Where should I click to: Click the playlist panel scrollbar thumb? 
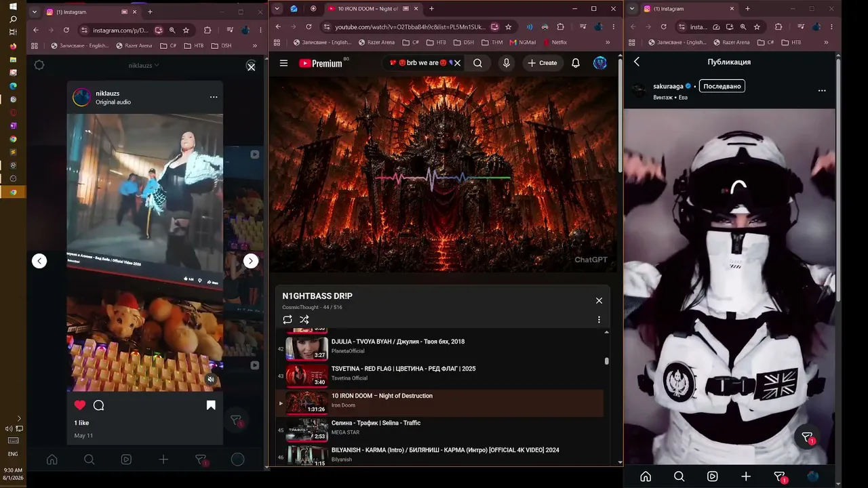606,361
